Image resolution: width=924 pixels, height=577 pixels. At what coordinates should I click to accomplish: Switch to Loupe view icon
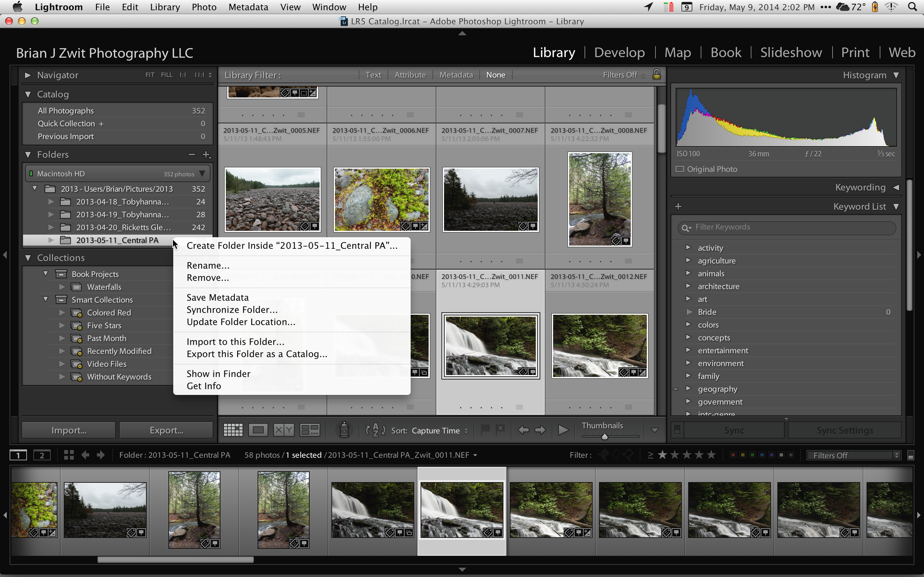(258, 430)
